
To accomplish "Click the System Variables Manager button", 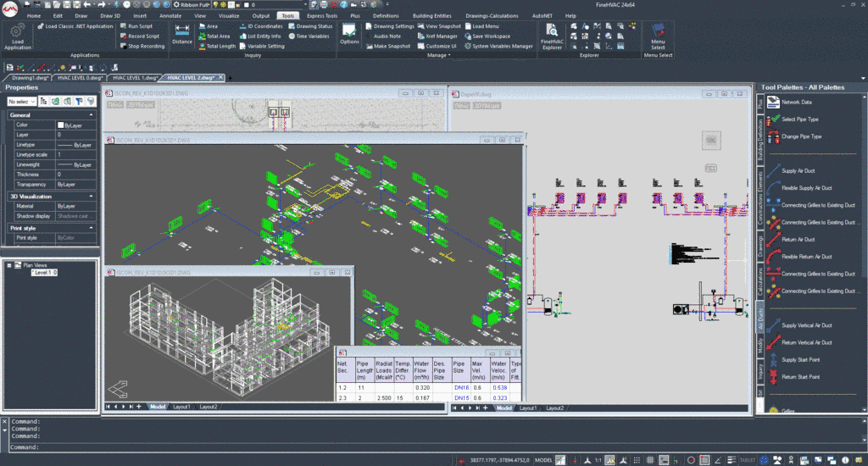I will point(501,47).
